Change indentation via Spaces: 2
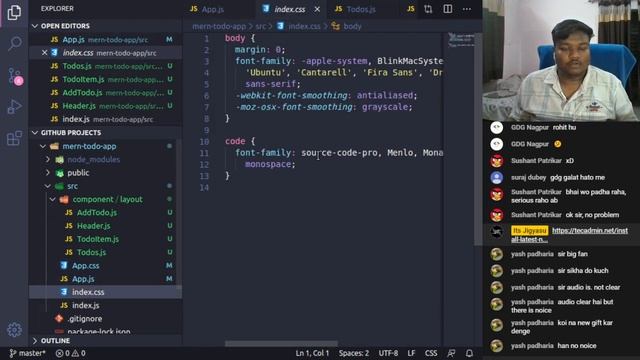640x360 pixels. point(353,353)
